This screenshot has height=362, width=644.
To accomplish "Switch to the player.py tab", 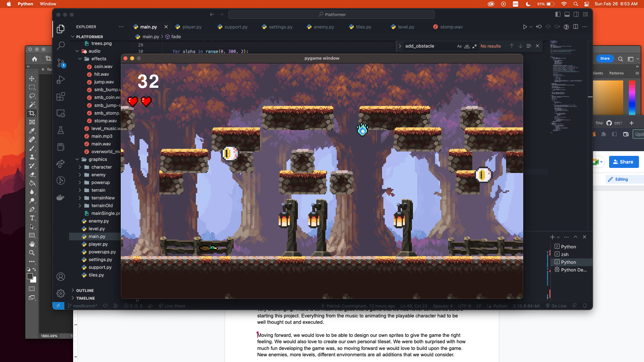I will tap(192, 27).
